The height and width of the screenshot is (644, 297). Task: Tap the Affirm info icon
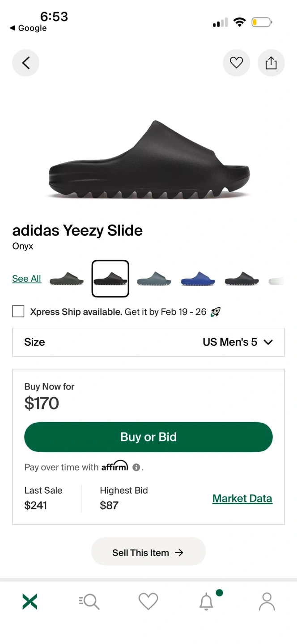136,467
